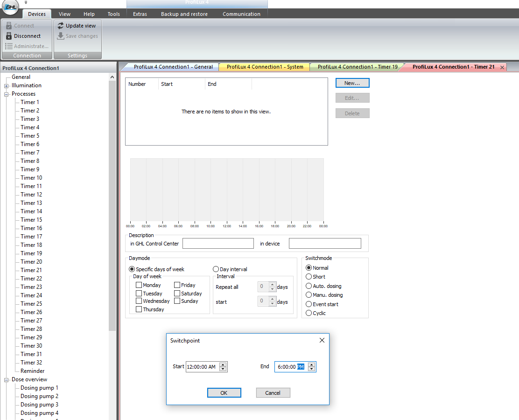This screenshot has height=420, width=519.
Task: Decrease the start days value
Action: pyautogui.click(x=273, y=303)
